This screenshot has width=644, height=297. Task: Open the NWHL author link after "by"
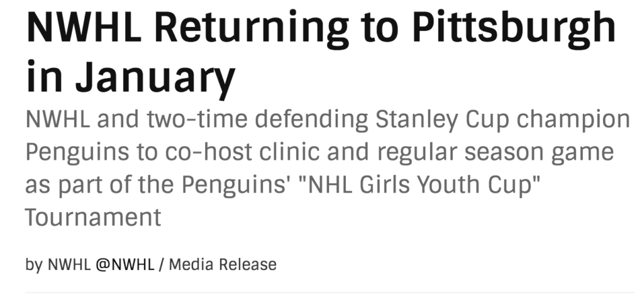tap(68, 264)
